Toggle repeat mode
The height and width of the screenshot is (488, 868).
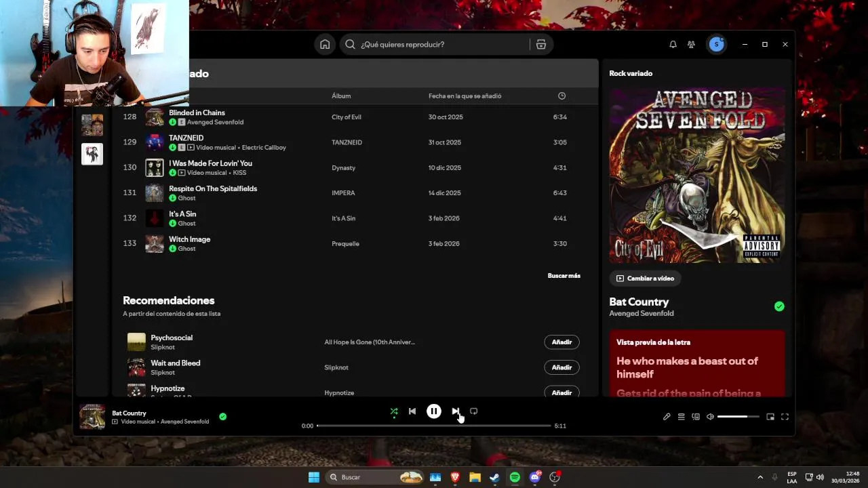(473, 411)
